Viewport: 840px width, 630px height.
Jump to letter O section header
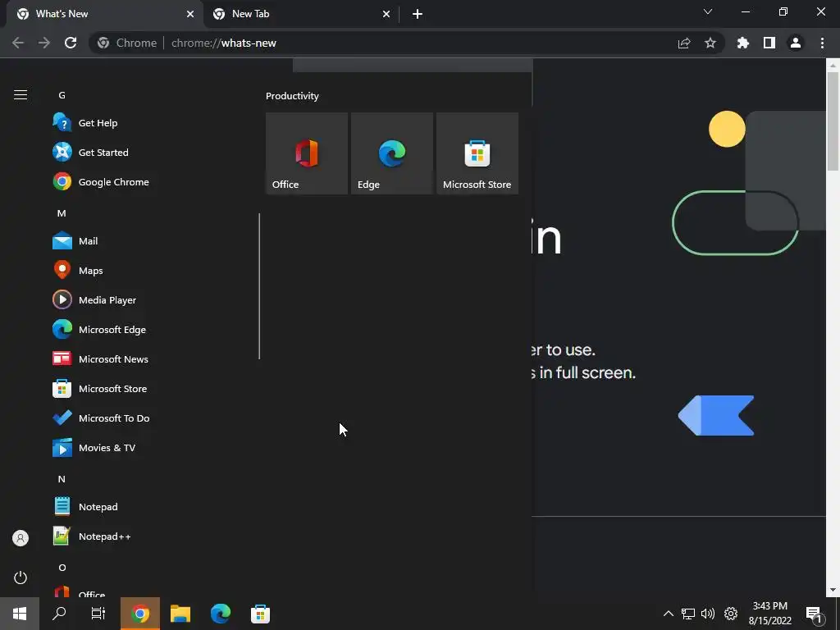[62, 568]
